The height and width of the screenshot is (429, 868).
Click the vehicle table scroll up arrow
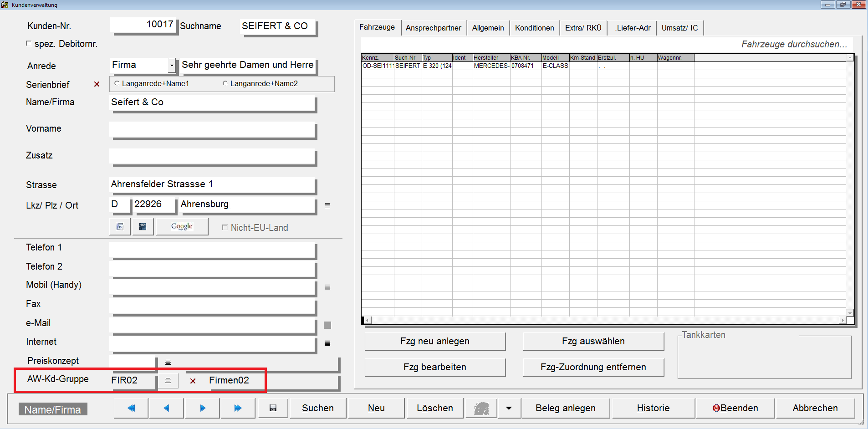850,58
